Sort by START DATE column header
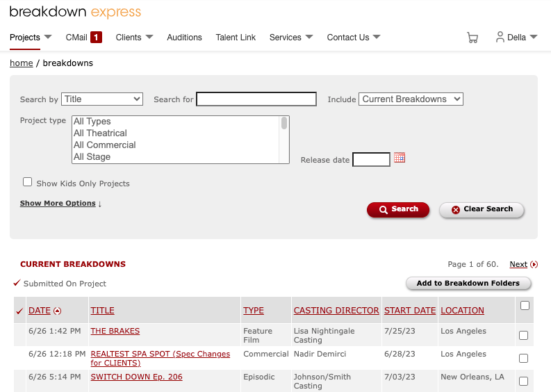 (410, 311)
